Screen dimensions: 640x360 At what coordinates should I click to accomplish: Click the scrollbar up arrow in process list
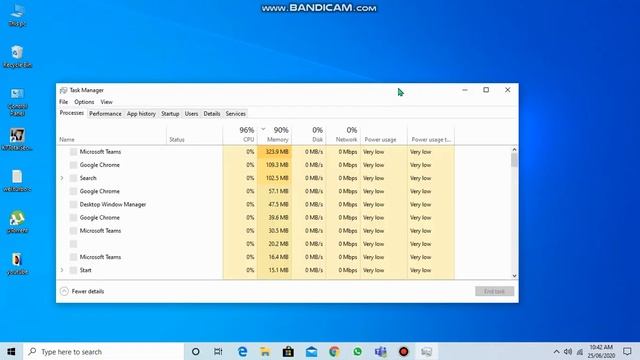point(514,150)
